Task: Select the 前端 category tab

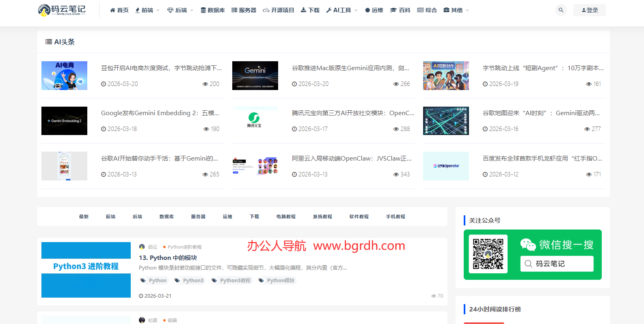Action: pyautogui.click(x=110, y=217)
